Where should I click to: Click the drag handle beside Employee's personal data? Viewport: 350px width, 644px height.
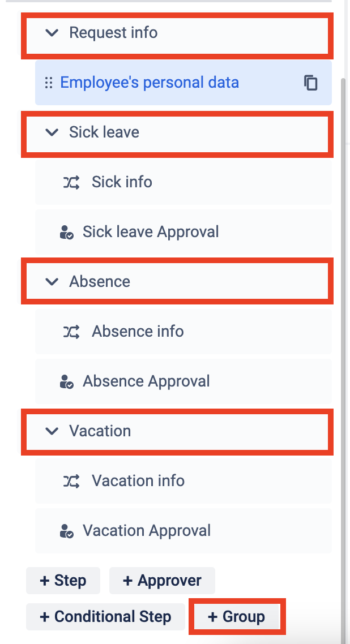click(49, 83)
